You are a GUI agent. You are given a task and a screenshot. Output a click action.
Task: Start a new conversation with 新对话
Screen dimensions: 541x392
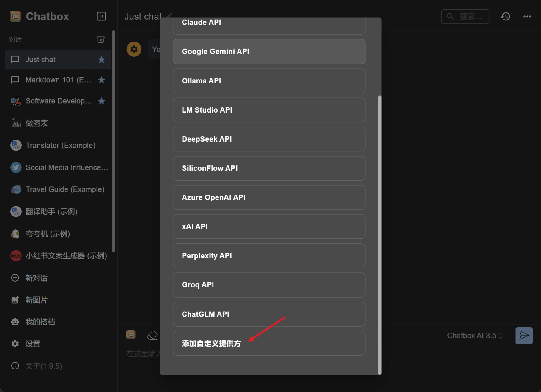coord(36,278)
